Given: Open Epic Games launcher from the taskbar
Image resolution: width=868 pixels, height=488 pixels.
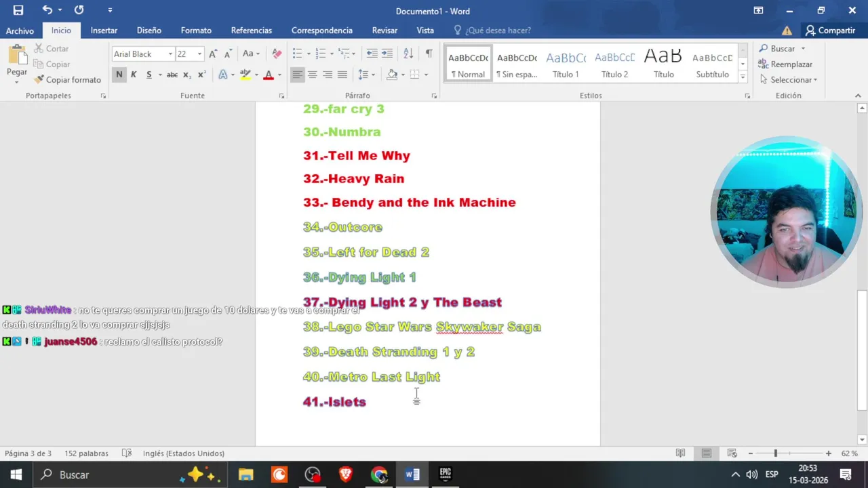Looking at the screenshot, I should [445, 474].
